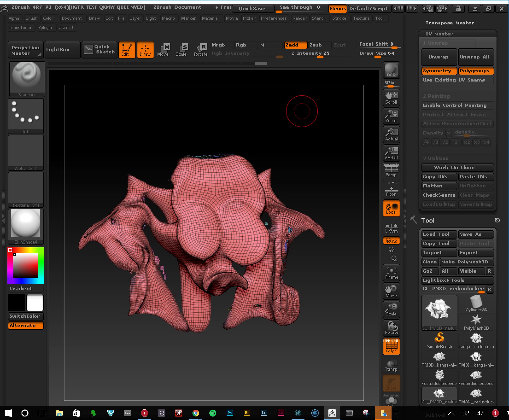Expand the Transpose Master section

tap(449, 23)
